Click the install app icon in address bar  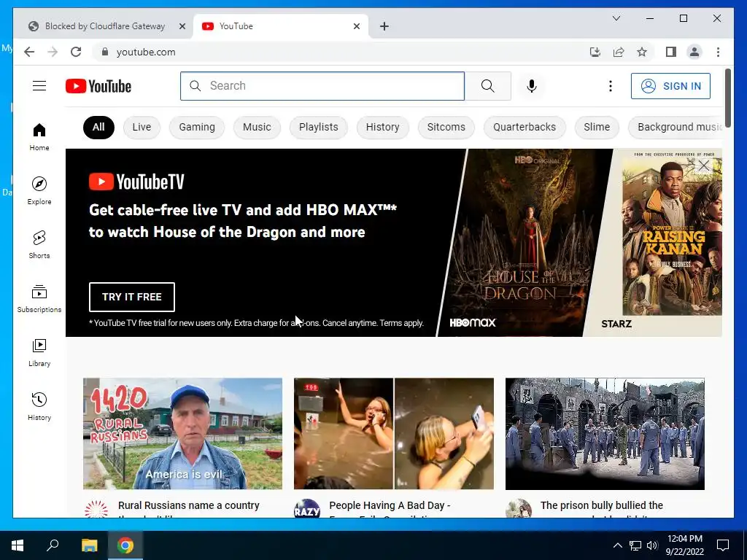(x=595, y=52)
